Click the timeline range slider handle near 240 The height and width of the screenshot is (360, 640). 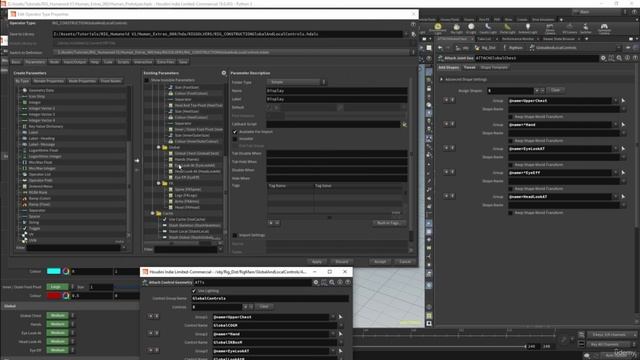click(525, 346)
